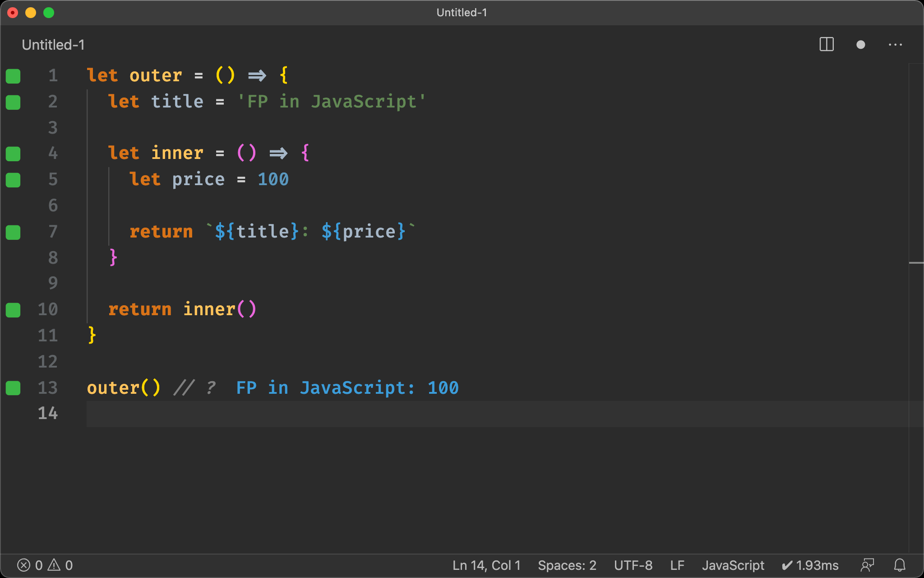Open the notifications bell icon
This screenshot has height=578, width=924.
click(900, 565)
